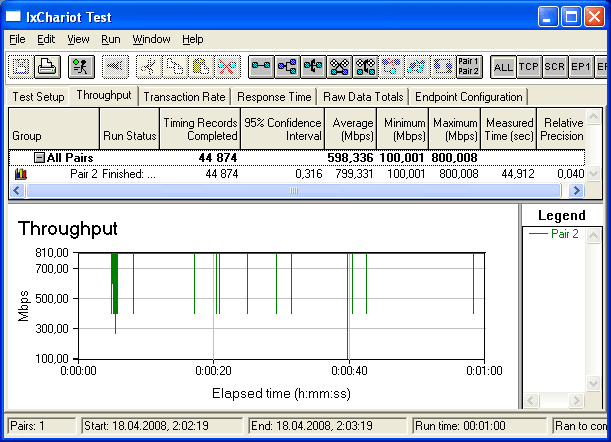Click the All Pairs average value 598,336
This screenshot has width=611, height=442.
[350, 158]
